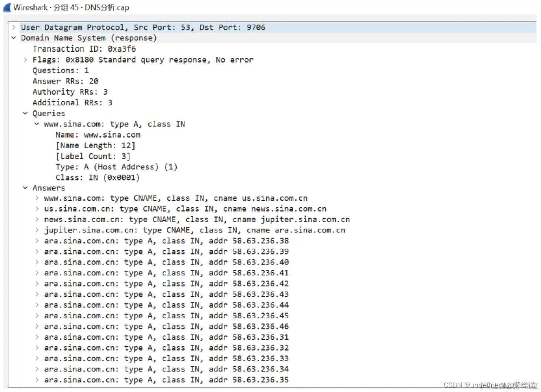Expand answer with addr 58.63.236.42
Viewport: 541px width, 392px height.
[x=37, y=283]
